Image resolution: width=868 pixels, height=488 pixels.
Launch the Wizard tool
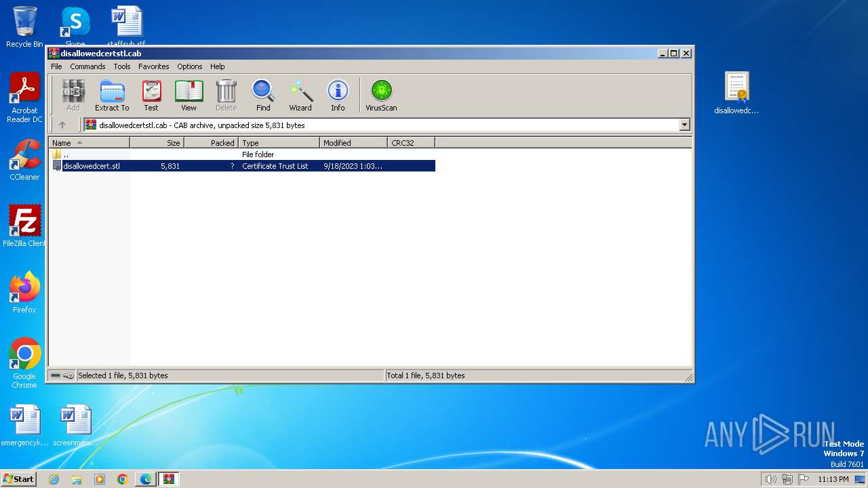(300, 96)
